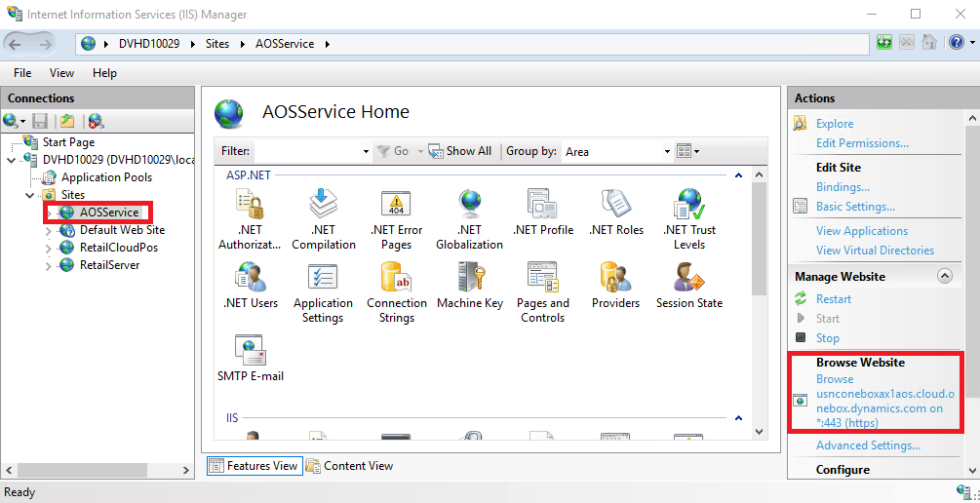The width and height of the screenshot is (980, 503).
Task: Click the Back navigation arrow
Action: tap(16, 44)
